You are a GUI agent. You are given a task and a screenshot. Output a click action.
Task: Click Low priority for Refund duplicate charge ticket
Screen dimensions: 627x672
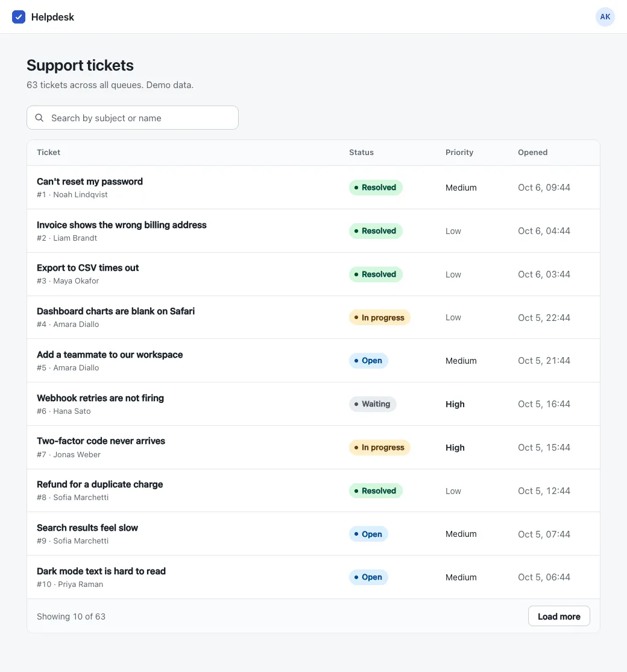453,491
